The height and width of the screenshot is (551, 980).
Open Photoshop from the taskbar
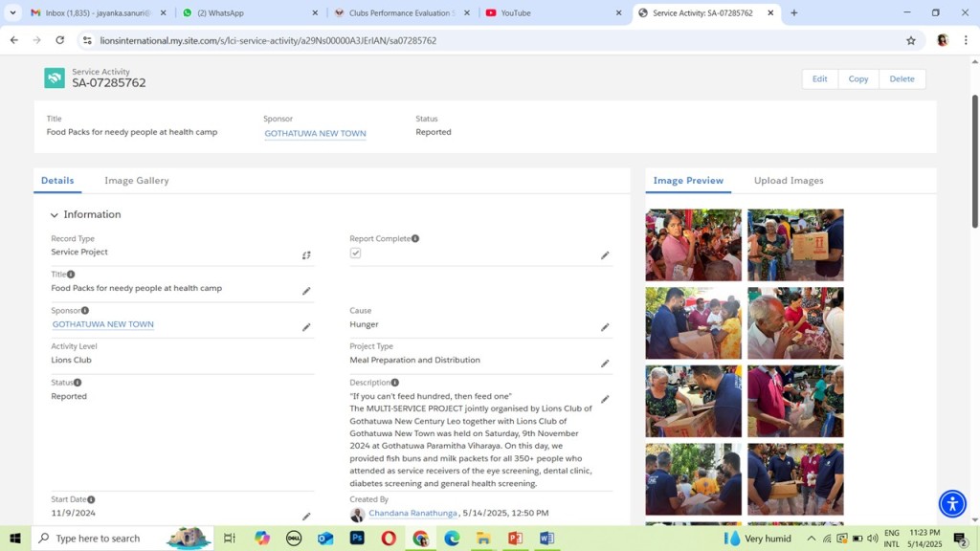click(x=357, y=538)
